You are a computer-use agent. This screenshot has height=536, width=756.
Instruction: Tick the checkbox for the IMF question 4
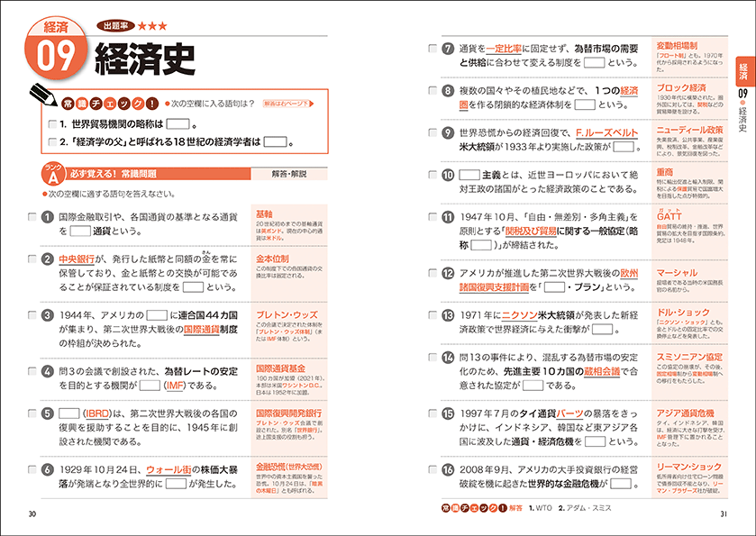click(32, 372)
